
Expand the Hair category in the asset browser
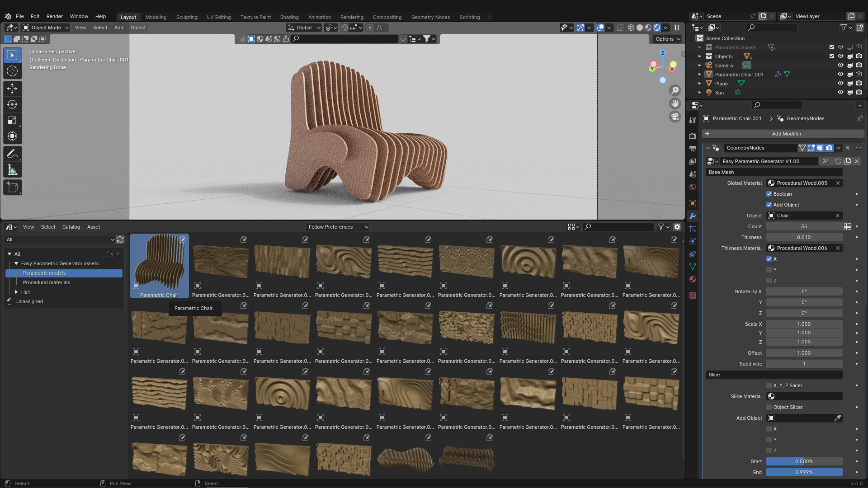point(16,292)
